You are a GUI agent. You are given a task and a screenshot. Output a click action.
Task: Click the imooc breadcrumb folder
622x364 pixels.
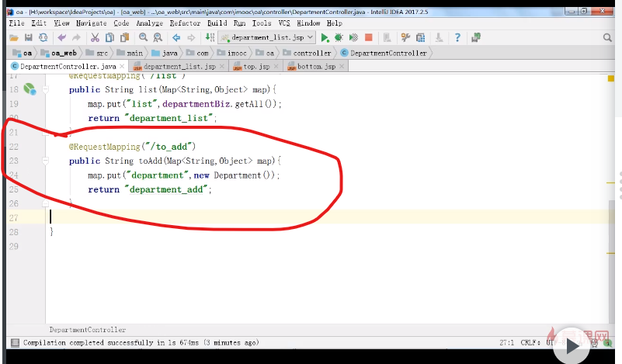232,53
